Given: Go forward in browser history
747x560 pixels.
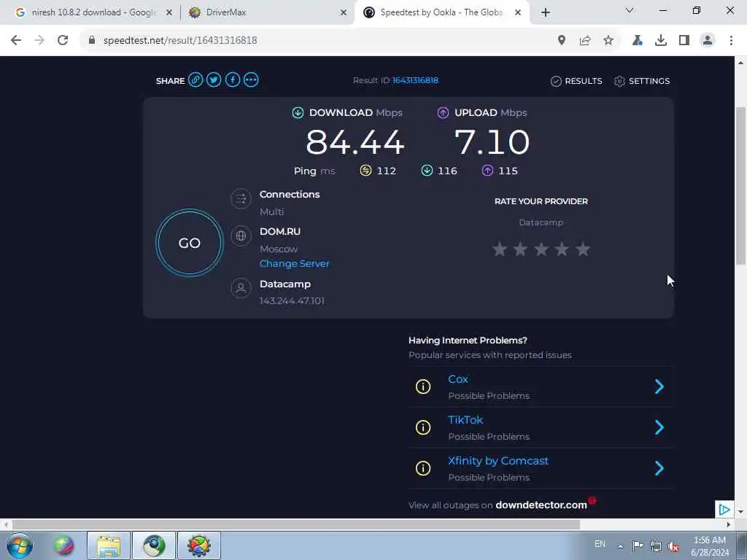Looking at the screenshot, I should (x=39, y=41).
